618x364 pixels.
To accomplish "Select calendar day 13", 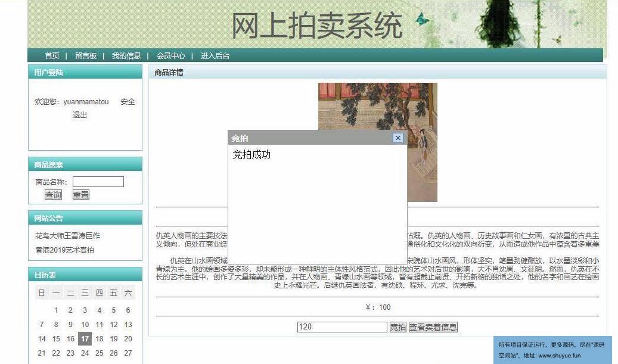I will click(x=128, y=325).
